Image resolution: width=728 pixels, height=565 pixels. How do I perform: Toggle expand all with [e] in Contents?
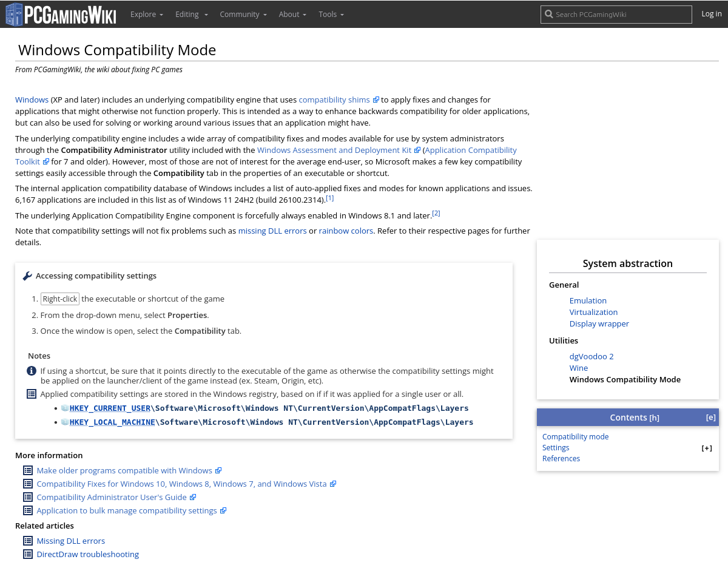click(x=710, y=418)
